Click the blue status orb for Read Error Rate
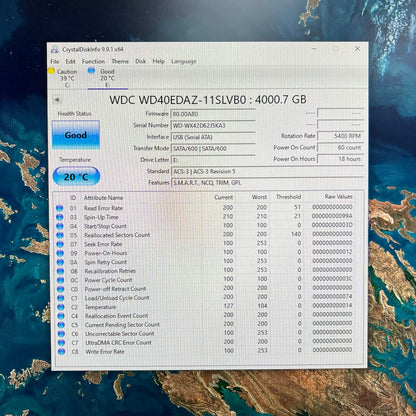Screen dimensions: 416x416 point(60,208)
